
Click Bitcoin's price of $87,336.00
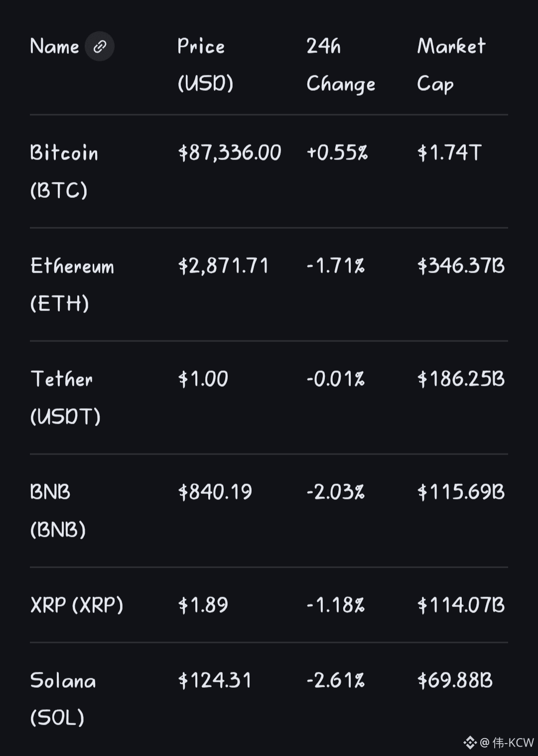(x=230, y=152)
